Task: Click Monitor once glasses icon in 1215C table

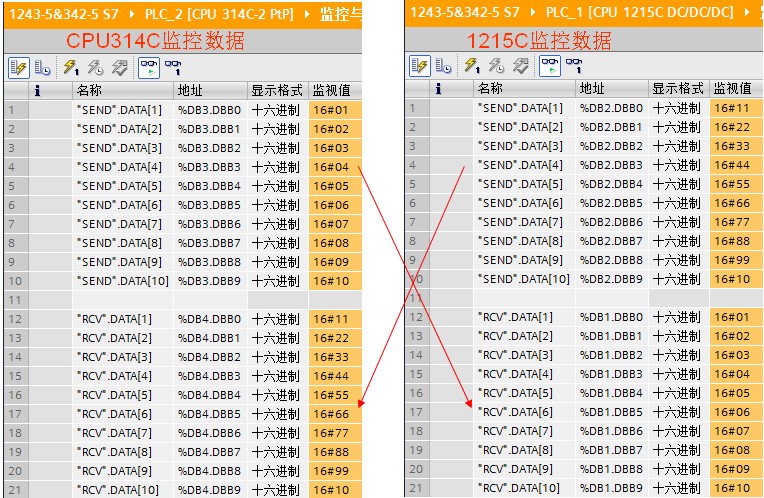Action: pos(573,66)
